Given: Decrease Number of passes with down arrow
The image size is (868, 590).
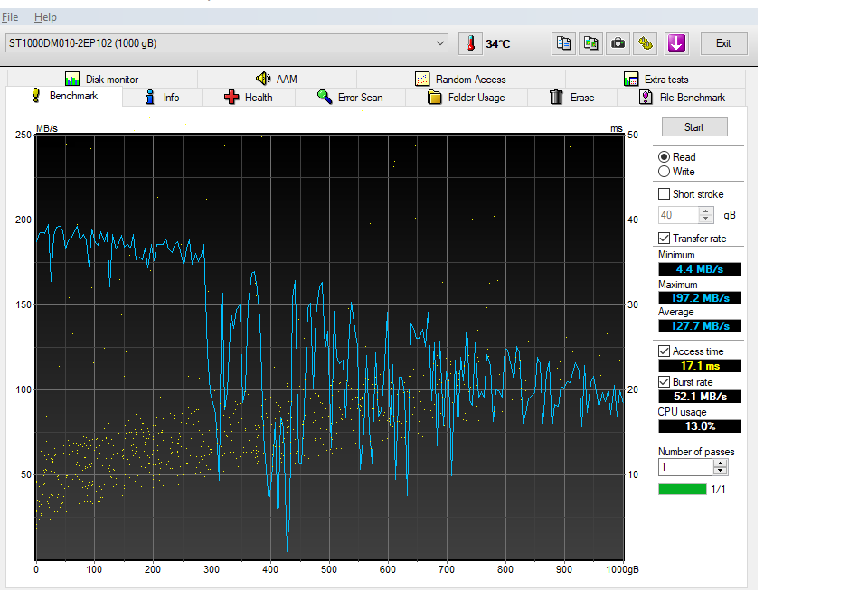Looking at the screenshot, I should (x=720, y=472).
